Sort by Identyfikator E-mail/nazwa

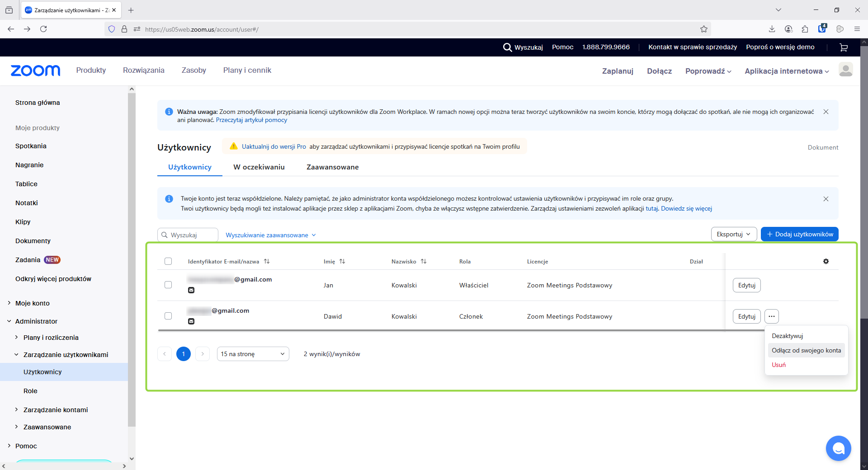coord(267,261)
